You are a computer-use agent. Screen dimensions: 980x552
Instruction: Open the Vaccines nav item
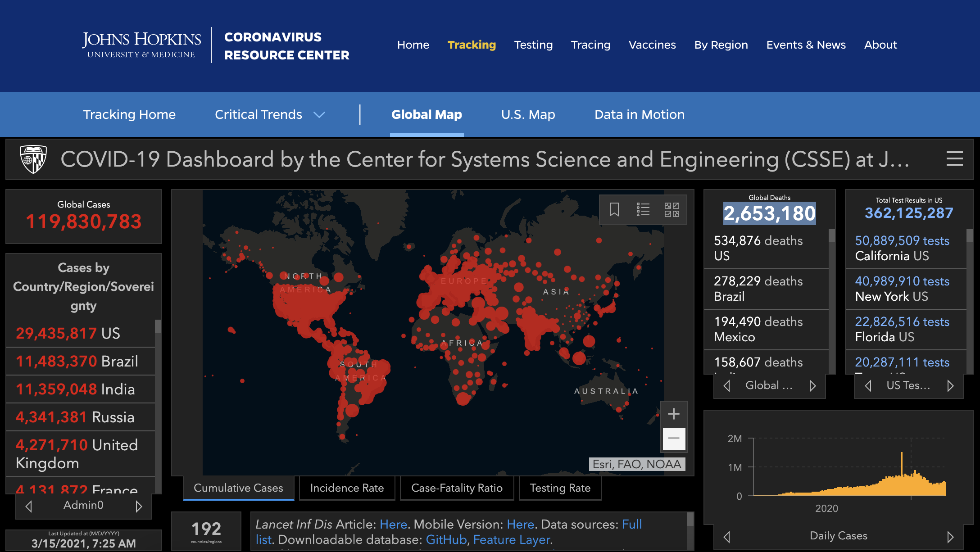(x=652, y=45)
